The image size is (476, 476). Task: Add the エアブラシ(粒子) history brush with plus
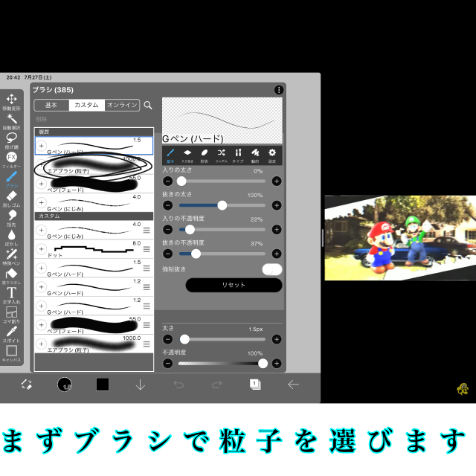coord(42,165)
